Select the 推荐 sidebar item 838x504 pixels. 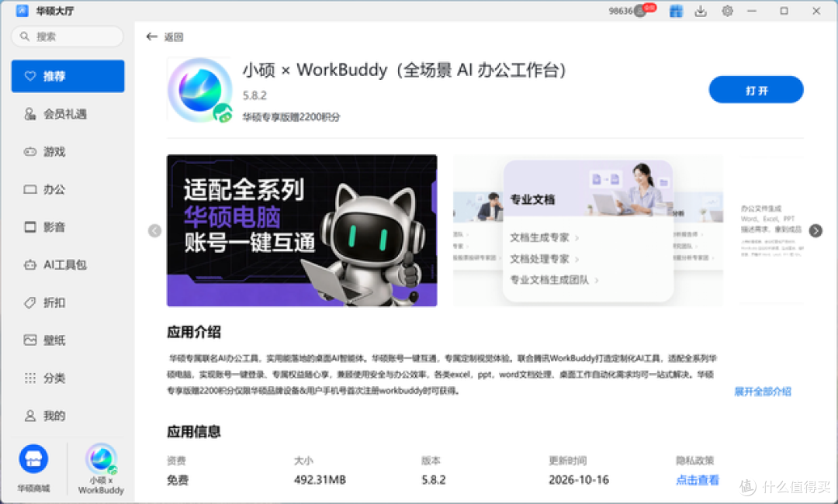pos(68,76)
